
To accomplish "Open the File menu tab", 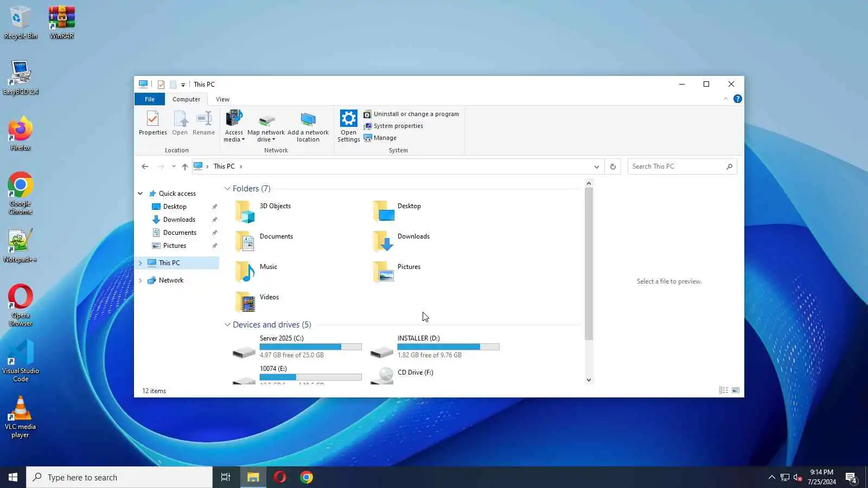I will pyautogui.click(x=150, y=99).
